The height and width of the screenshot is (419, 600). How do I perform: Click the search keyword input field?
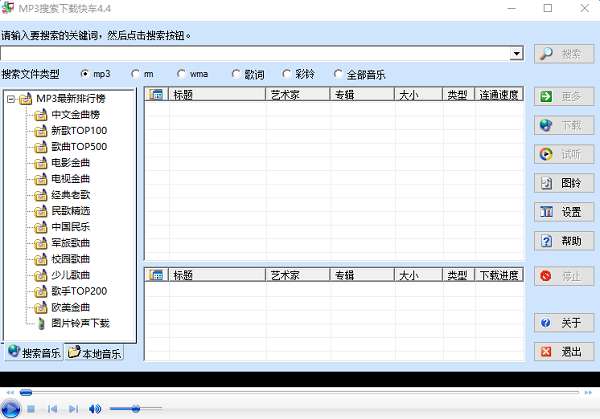255,53
